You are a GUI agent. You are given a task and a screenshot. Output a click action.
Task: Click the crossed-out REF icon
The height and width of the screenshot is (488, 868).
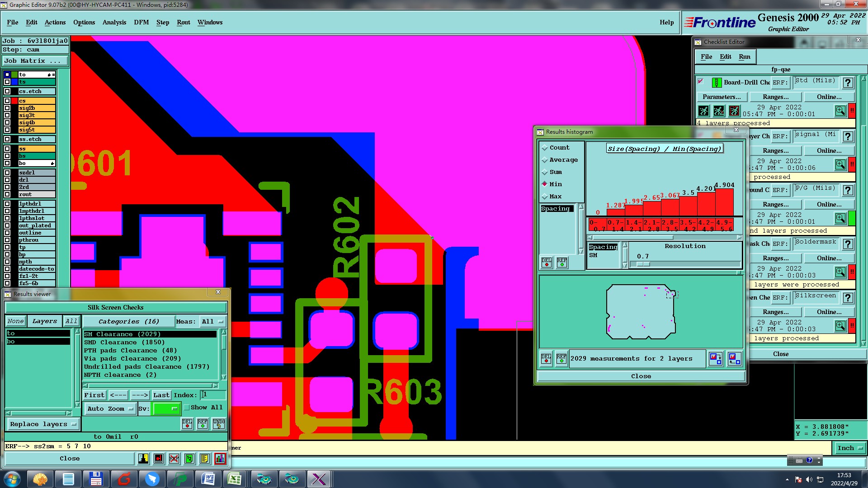pyautogui.click(x=174, y=459)
